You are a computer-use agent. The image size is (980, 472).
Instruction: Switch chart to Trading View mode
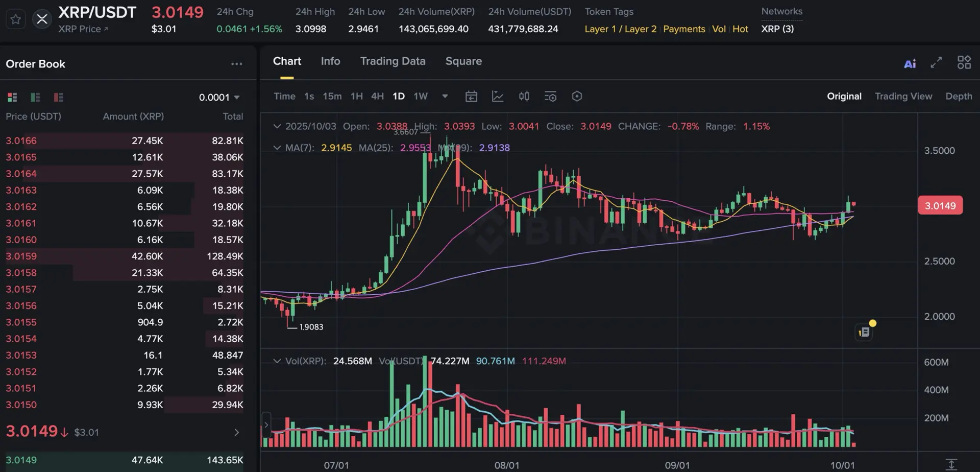(903, 96)
